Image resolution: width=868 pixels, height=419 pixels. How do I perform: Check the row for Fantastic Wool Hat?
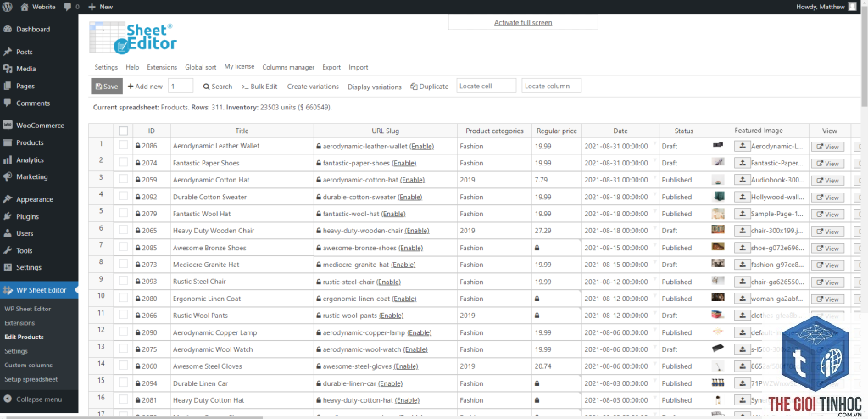[x=123, y=214]
